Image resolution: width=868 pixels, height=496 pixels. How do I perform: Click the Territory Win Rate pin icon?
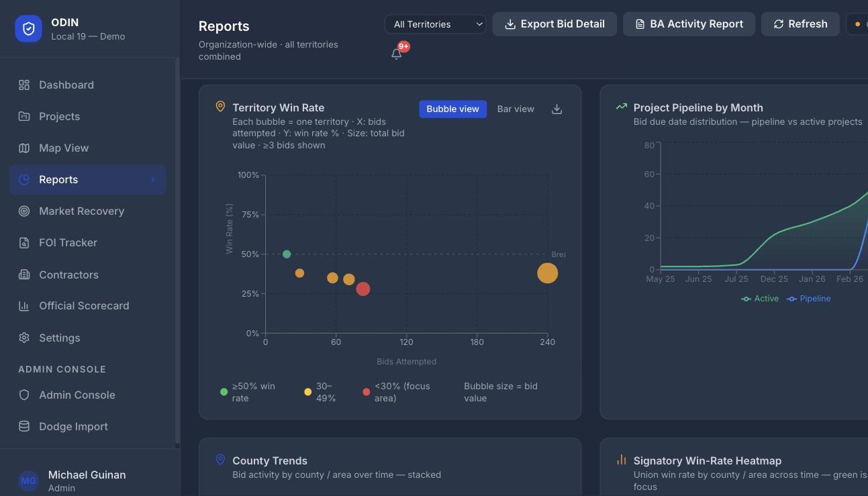tap(220, 107)
